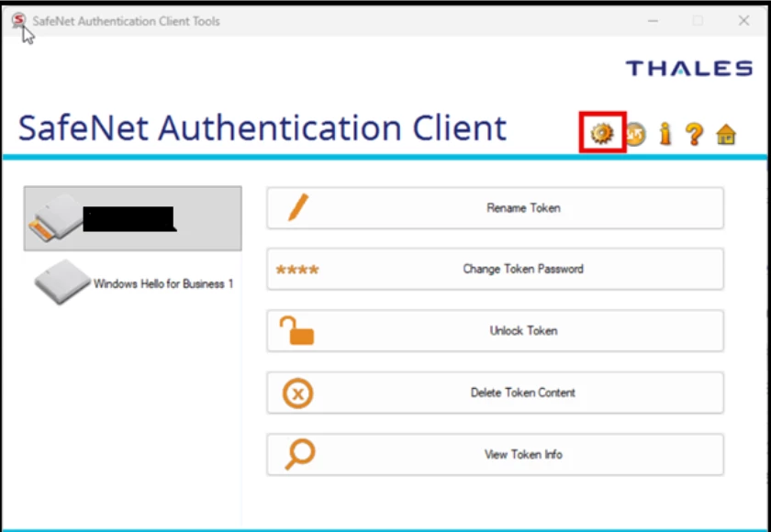Select Windows Hello for Business 1 token

click(133, 283)
